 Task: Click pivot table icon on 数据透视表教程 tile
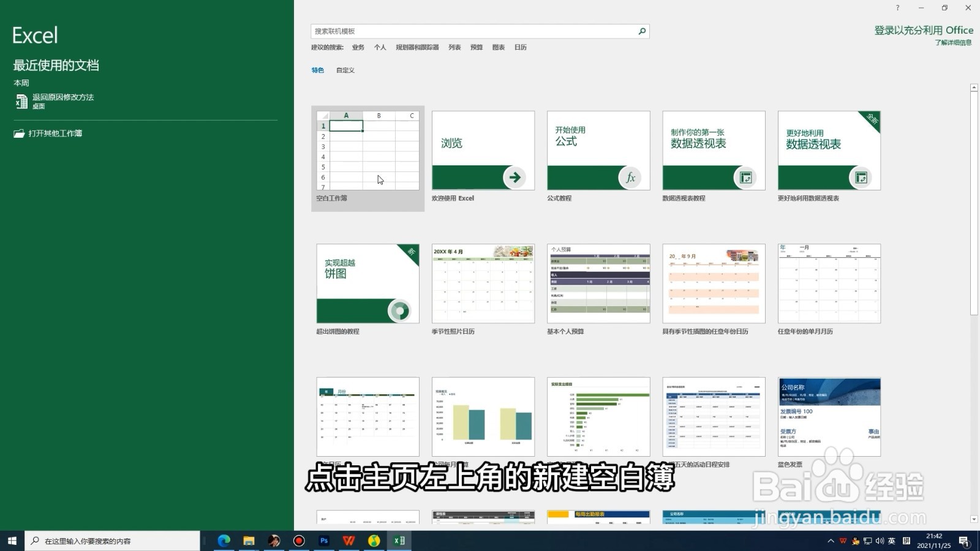tap(745, 178)
